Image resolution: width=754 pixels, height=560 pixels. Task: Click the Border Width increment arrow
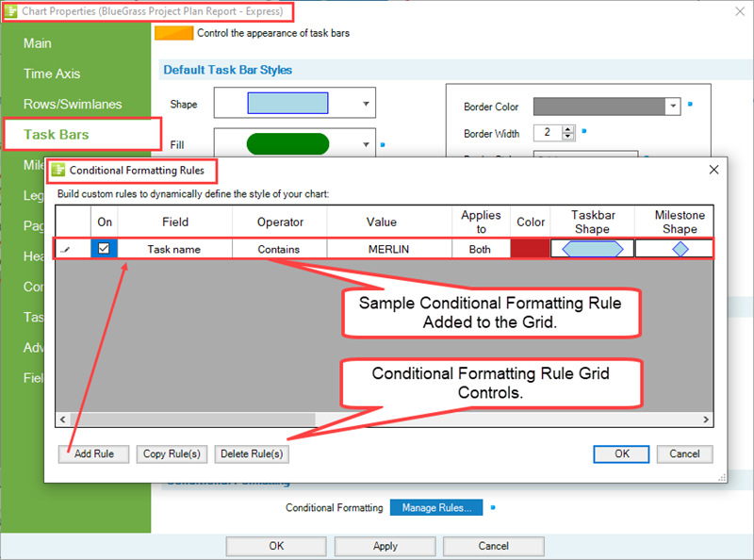[x=569, y=128]
